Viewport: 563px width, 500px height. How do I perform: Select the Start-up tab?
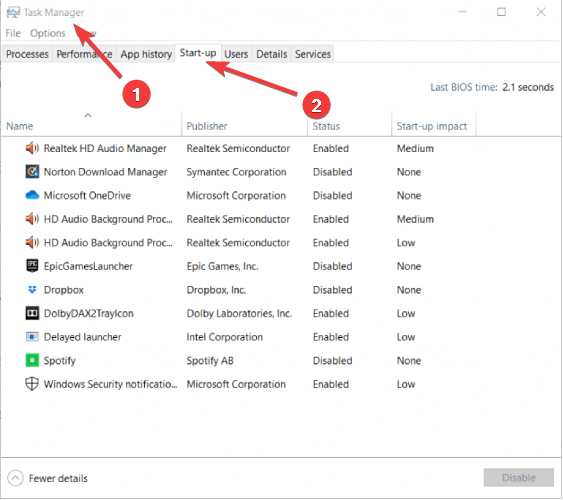pos(198,53)
